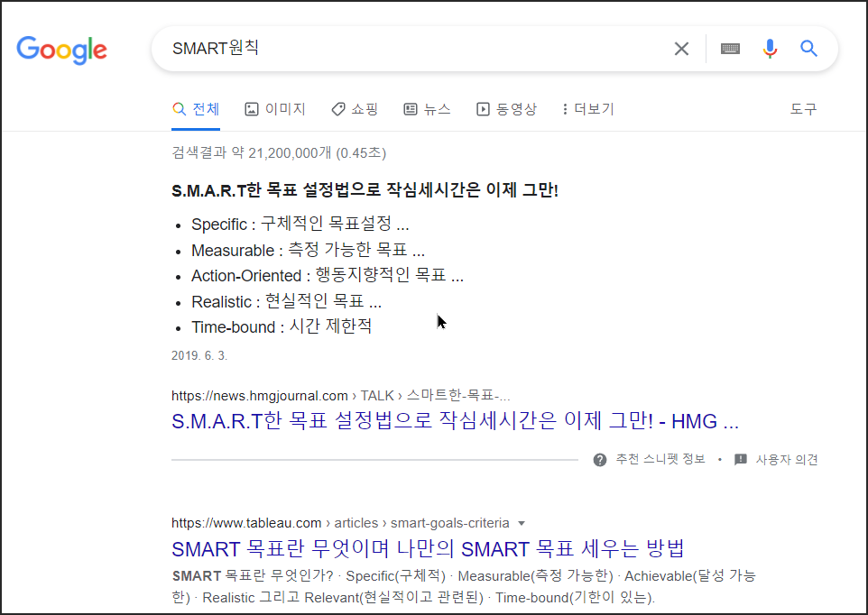Click the Action-Oriented : 행동지향적인 목표 bullet

[x=328, y=275]
